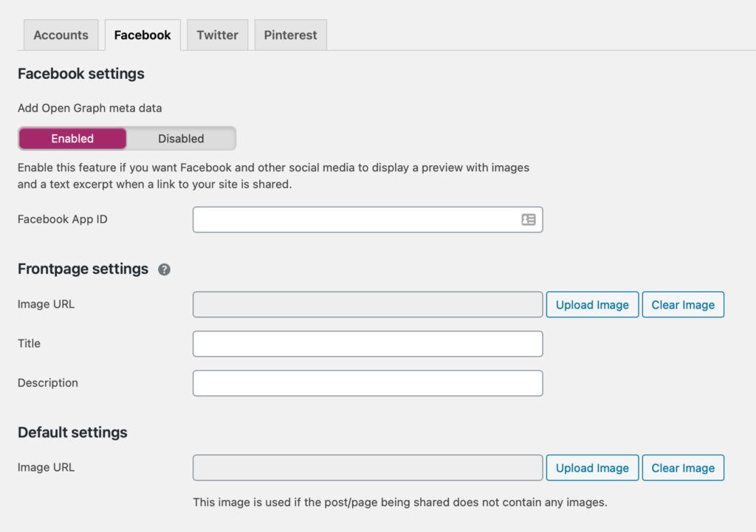Click the 'This image is used if' note

(400, 502)
